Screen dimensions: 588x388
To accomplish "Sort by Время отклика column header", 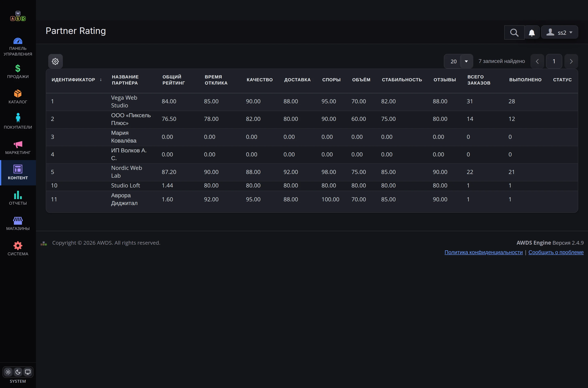I will 216,80.
